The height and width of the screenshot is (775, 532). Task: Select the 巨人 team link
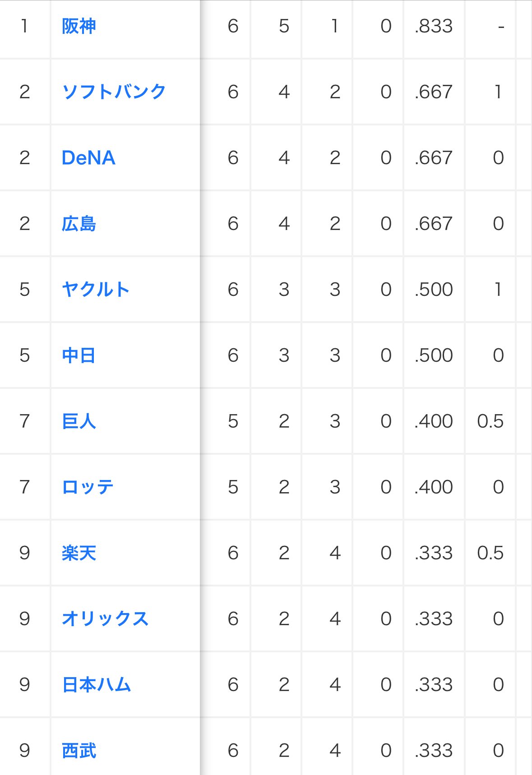pyautogui.click(x=79, y=421)
